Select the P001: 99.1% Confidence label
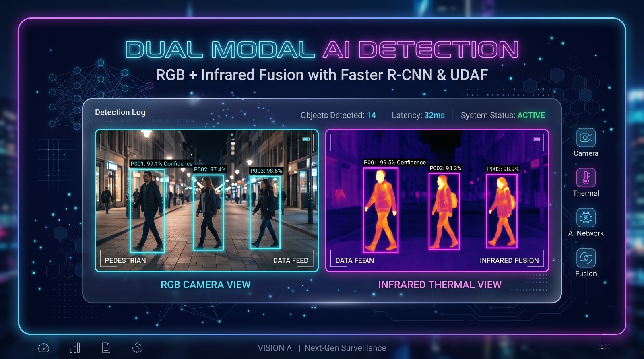The width and height of the screenshot is (644, 359). point(161,163)
